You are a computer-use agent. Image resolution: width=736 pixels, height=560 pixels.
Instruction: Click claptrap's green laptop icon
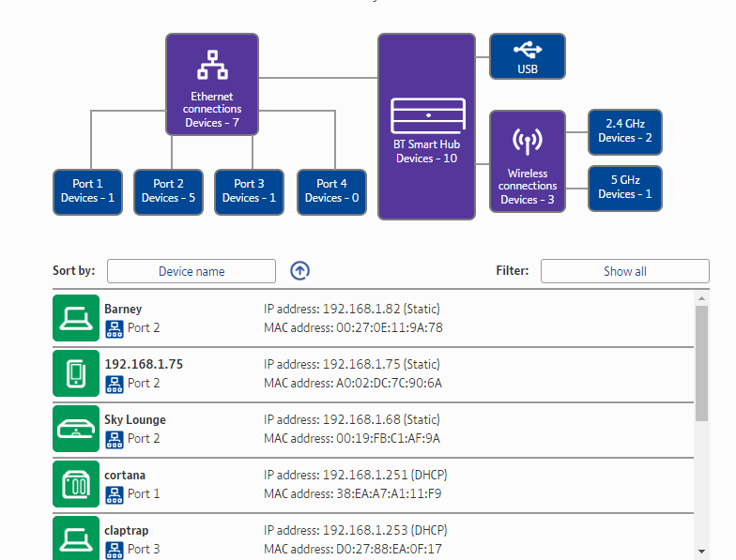tap(76, 538)
